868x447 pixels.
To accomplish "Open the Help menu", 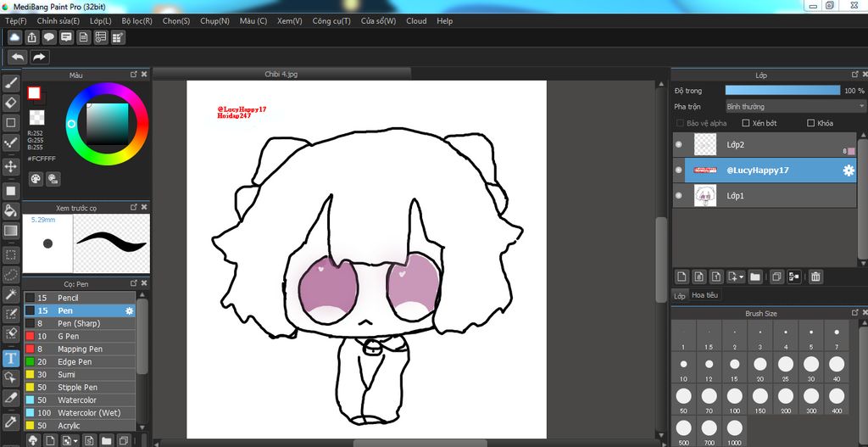I will pos(444,21).
